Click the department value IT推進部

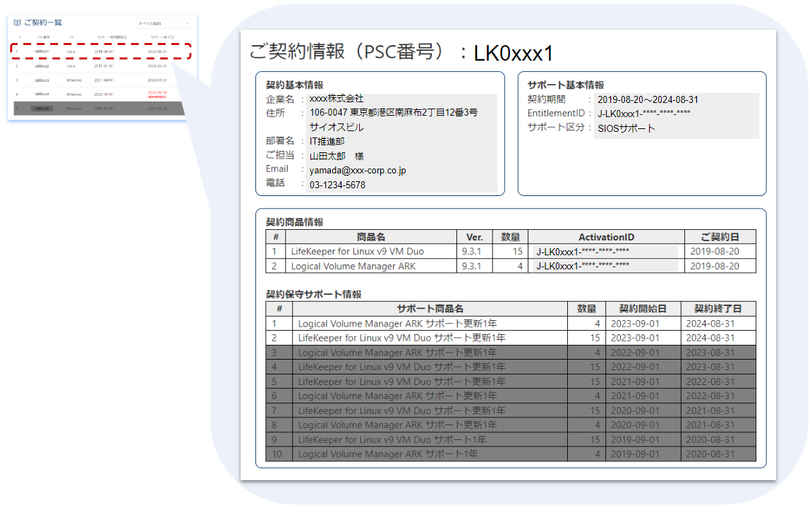point(327,141)
